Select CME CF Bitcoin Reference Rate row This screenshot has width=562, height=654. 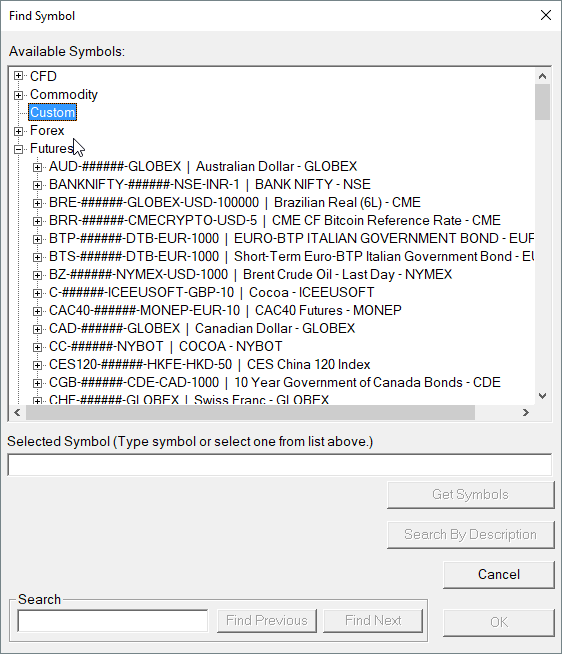pyautogui.click(x=275, y=220)
